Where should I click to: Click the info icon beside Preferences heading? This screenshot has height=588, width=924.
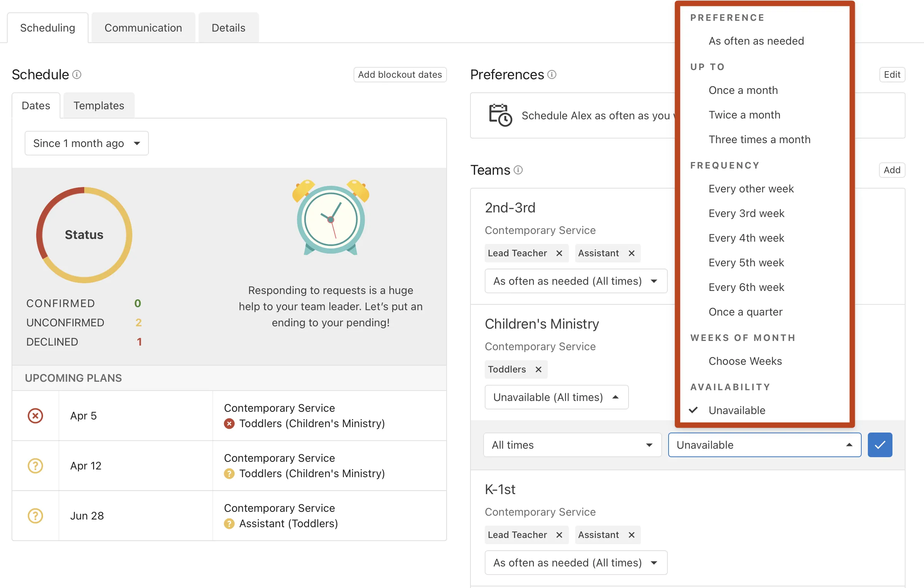(552, 75)
